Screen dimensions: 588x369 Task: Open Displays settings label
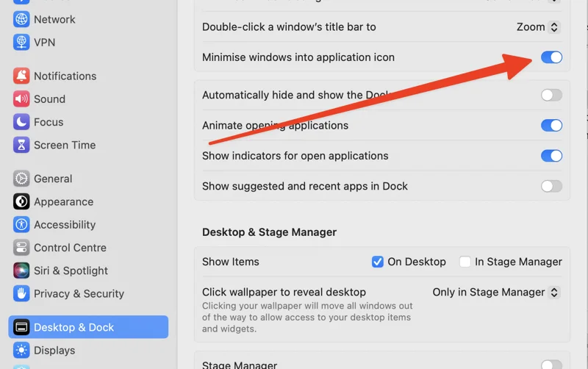coord(54,351)
